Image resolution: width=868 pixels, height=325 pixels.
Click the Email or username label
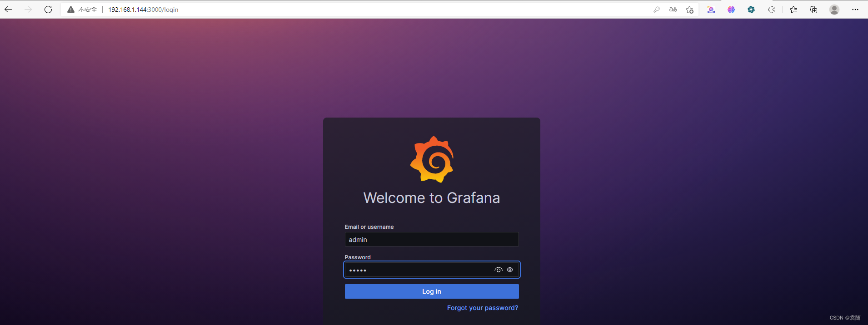tap(369, 227)
